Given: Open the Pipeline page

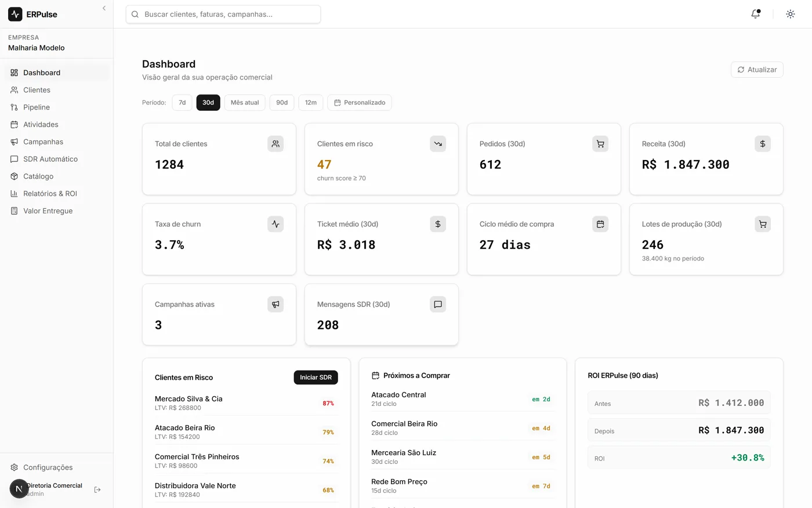Looking at the screenshot, I should coord(57,107).
